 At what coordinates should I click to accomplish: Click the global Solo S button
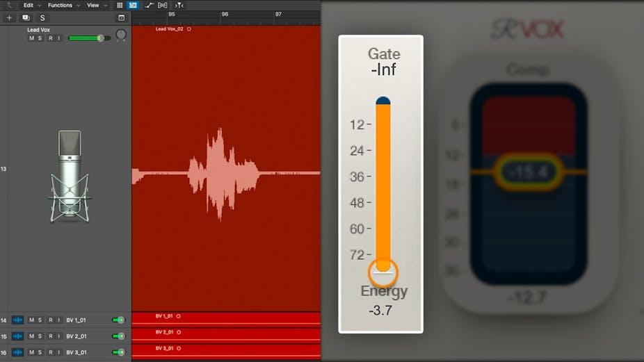click(42, 17)
